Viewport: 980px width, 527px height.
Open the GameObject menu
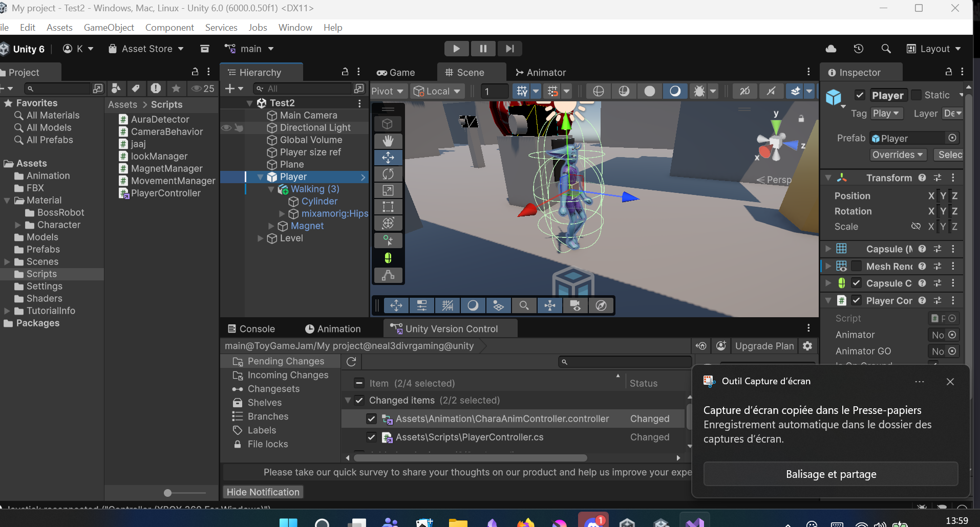pyautogui.click(x=109, y=28)
